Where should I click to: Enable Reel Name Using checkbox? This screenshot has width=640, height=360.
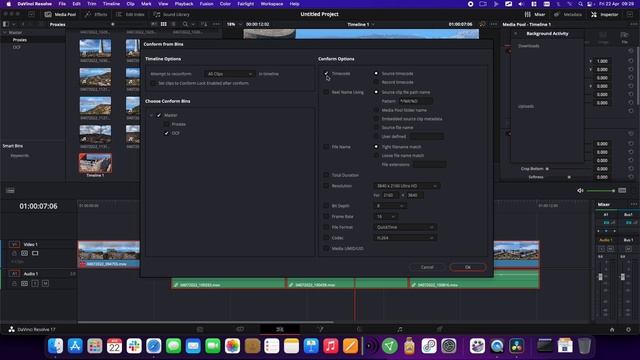coord(326,92)
